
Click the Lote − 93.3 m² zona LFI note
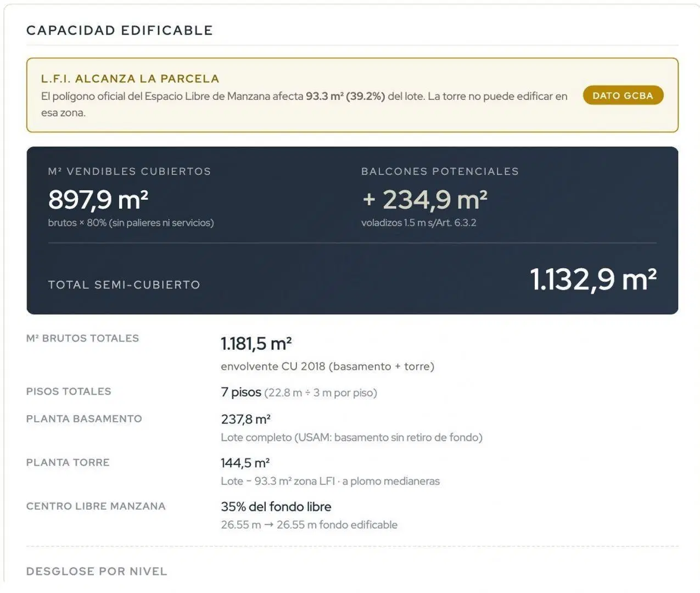(x=331, y=481)
